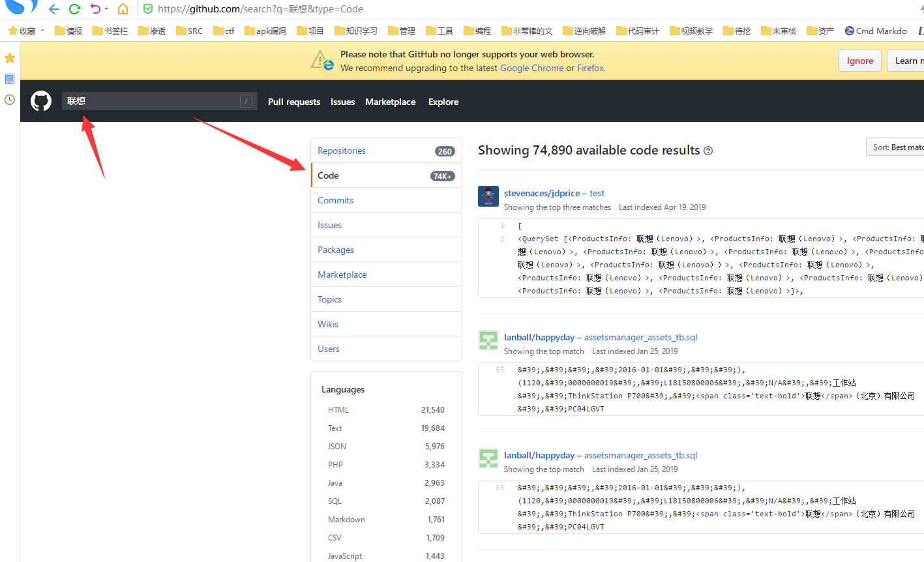The image size is (924, 562).
Task: Follow the Google Chrome link
Action: [x=531, y=68]
